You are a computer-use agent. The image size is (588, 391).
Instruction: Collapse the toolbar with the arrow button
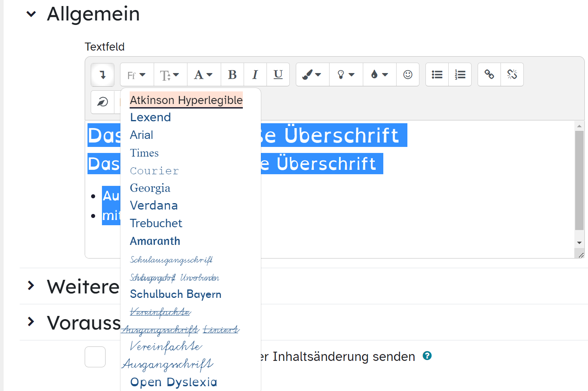pyautogui.click(x=103, y=75)
